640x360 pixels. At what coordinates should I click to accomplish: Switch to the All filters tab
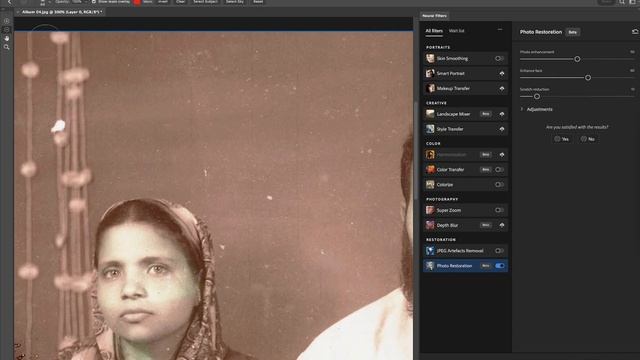[x=434, y=31]
